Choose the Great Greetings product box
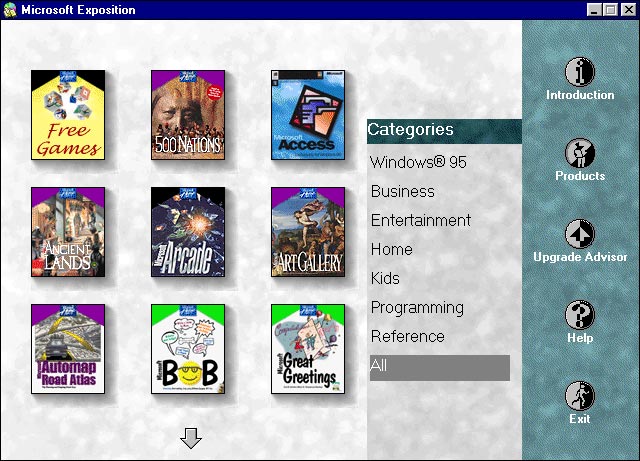This screenshot has width=640, height=461. (308, 349)
